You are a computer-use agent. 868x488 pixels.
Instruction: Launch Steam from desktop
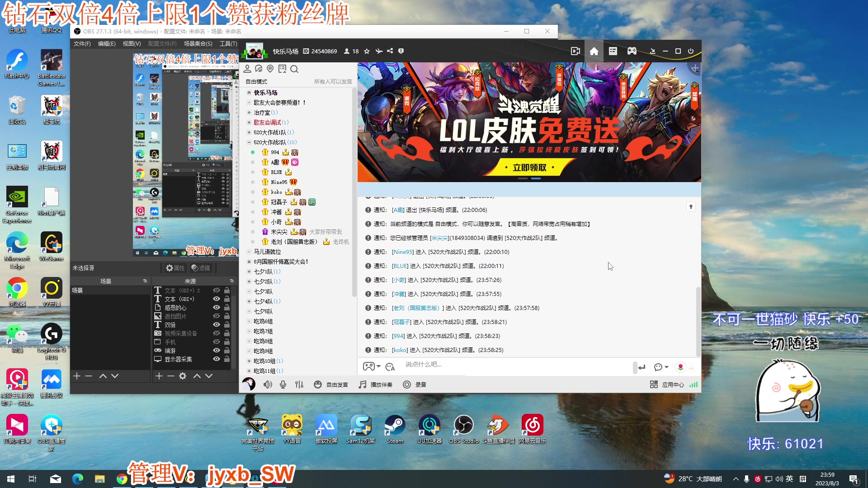pyautogui.click(x=395, y=429)
